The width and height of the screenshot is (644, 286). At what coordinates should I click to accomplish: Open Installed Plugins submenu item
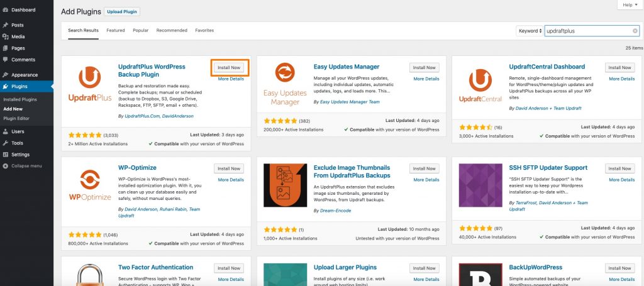click(20, 100)
